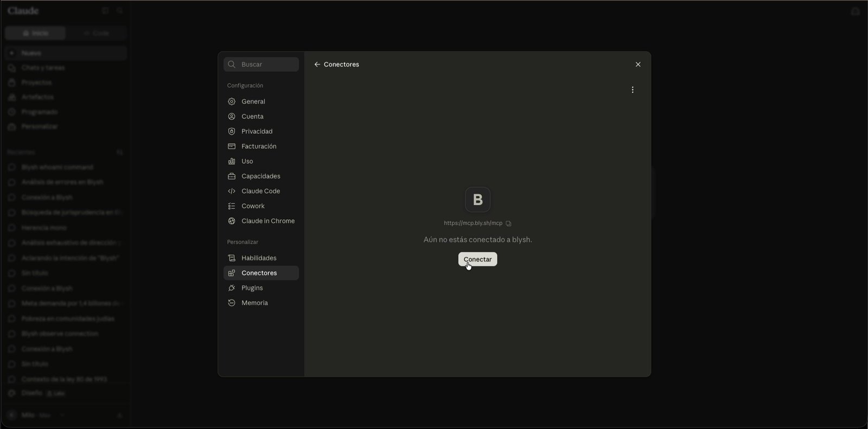This screenshot has height=429, width=868.
Task: Click the ghost icon in top-right corner
Action: (x=856, y=11)
